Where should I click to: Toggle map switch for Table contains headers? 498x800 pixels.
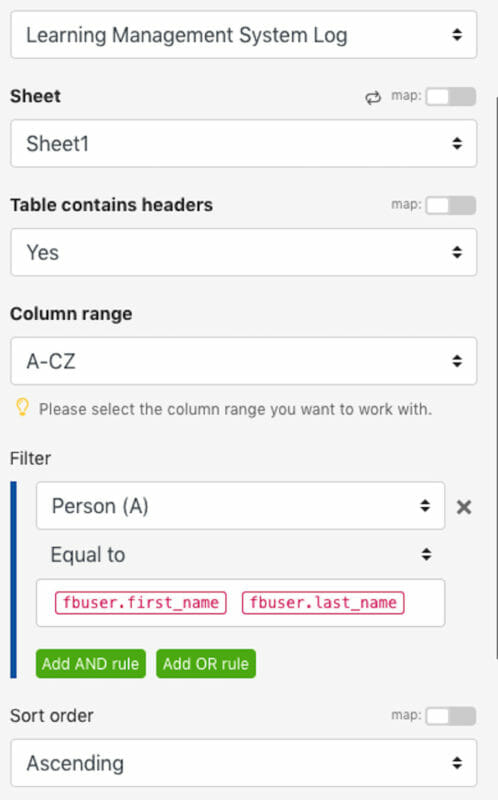coord(451,205)
